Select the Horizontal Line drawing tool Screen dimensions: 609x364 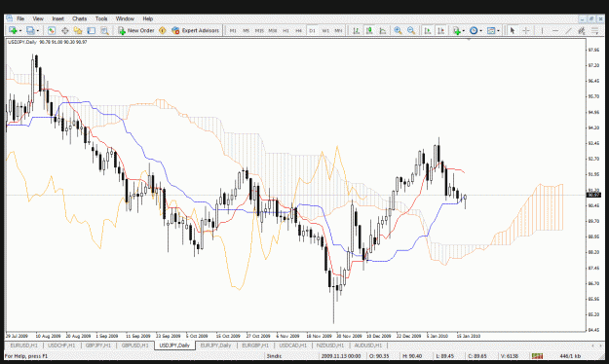pyautogui.click(x=555, y=30)
